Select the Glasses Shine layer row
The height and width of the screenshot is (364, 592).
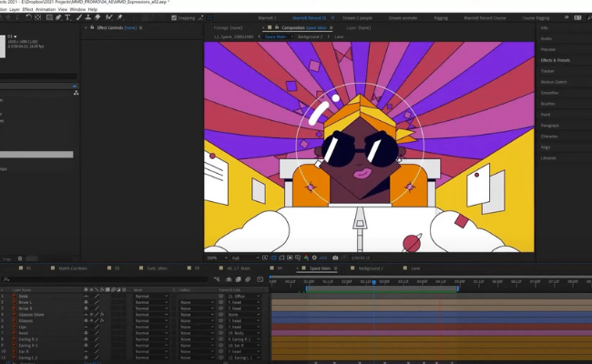click(31, 315)
